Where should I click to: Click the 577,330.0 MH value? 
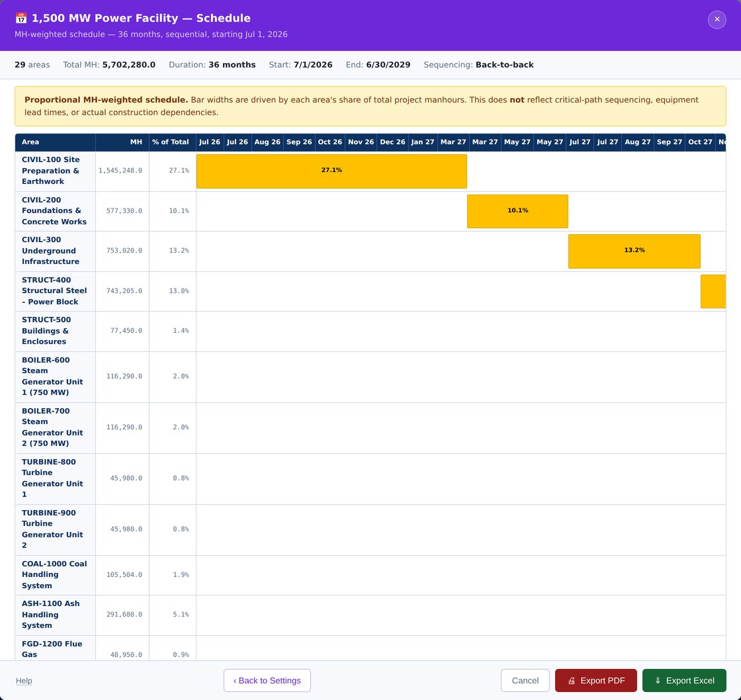(124, 211)
